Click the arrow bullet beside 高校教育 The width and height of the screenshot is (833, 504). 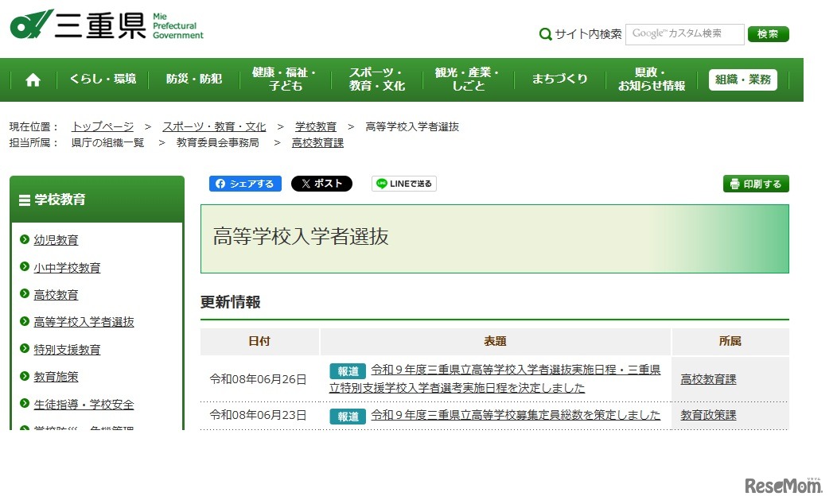tap(25, 293)
